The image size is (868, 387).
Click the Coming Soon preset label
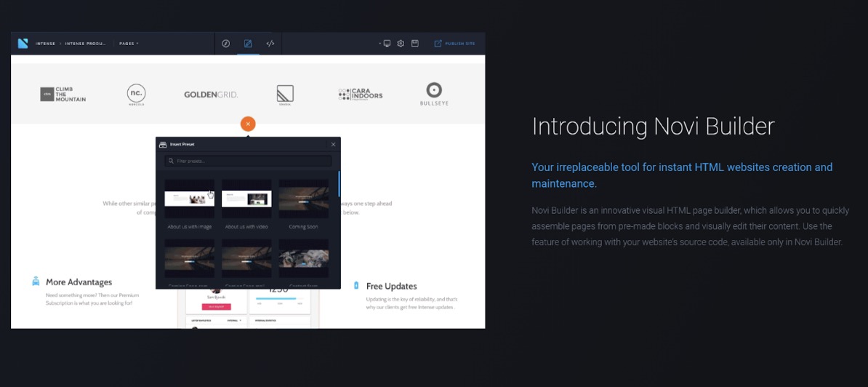click(x=303, y=227)
